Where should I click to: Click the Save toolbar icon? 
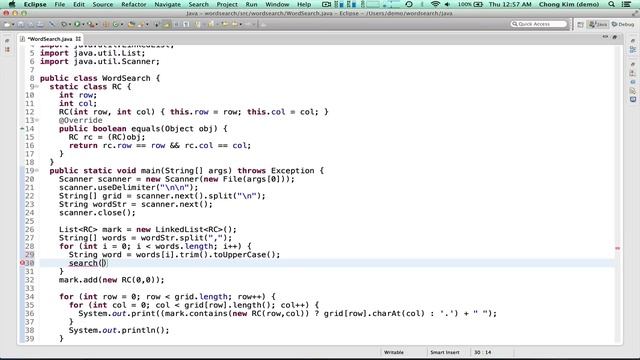[x=20, y=24]
